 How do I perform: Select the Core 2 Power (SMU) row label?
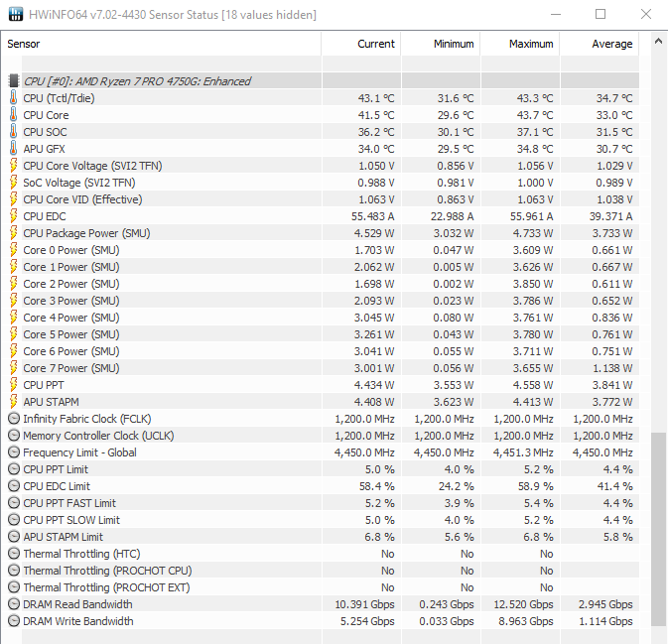click(x=71, y=284)
